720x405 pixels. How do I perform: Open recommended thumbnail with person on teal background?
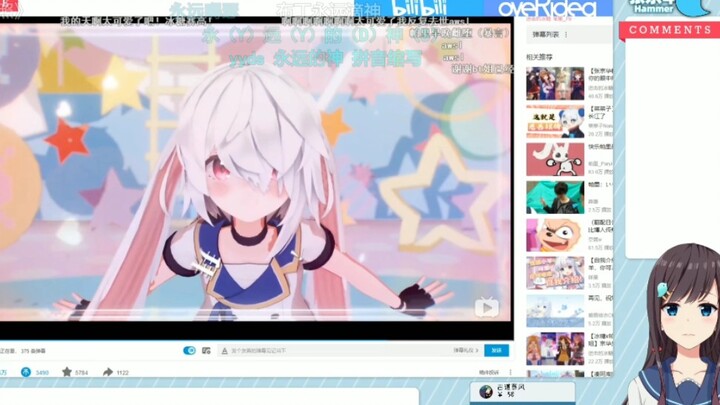coord(555,197)
